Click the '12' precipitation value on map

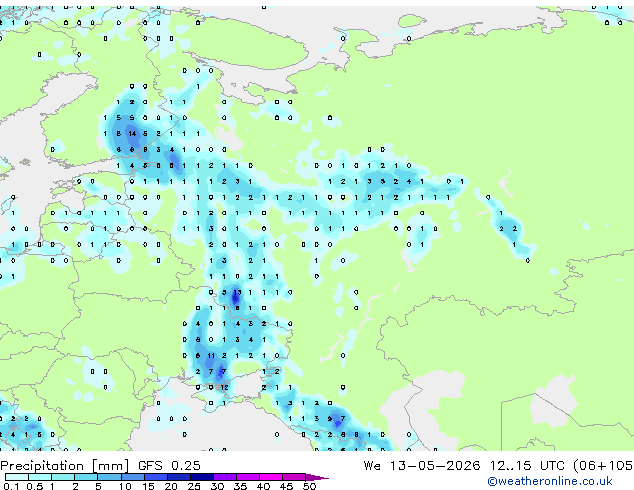224,387
